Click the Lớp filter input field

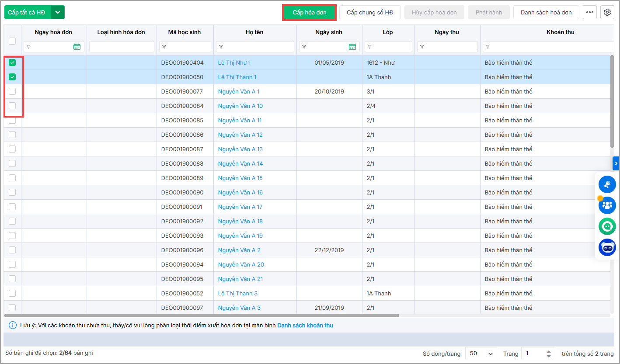pyautogui.click(x=391, y=47)
